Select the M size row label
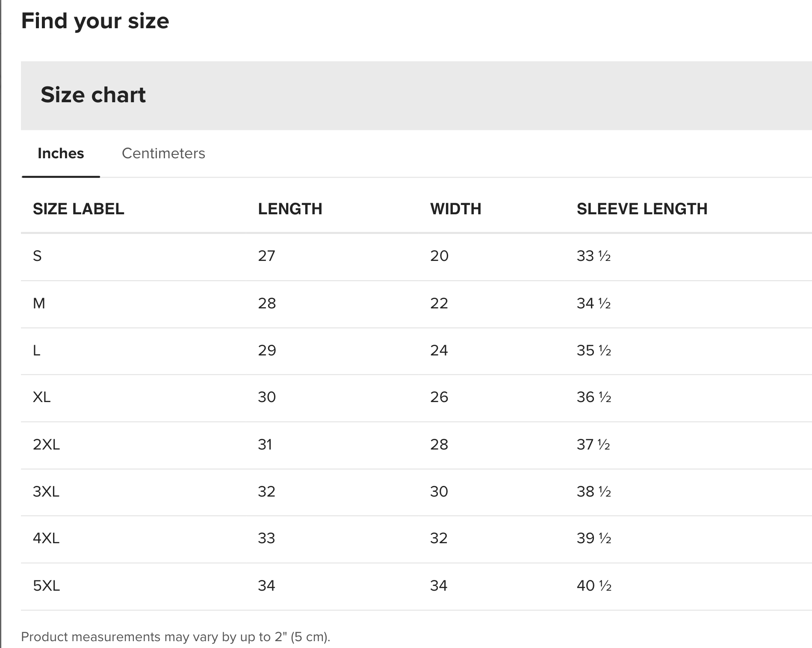Image resolution: width=812 pixels, height=648 pixels. (39, 303)
